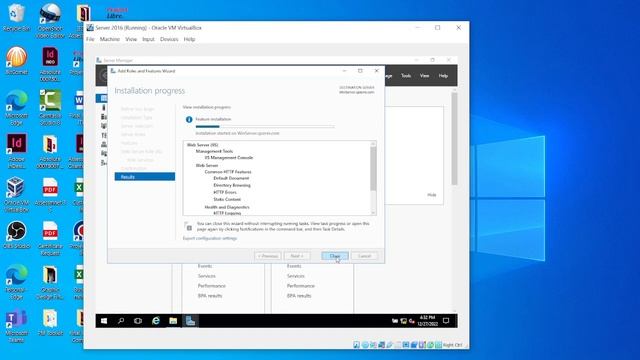
Task: Open the VirtualBox Help menu
Action: tap(189, 39)
